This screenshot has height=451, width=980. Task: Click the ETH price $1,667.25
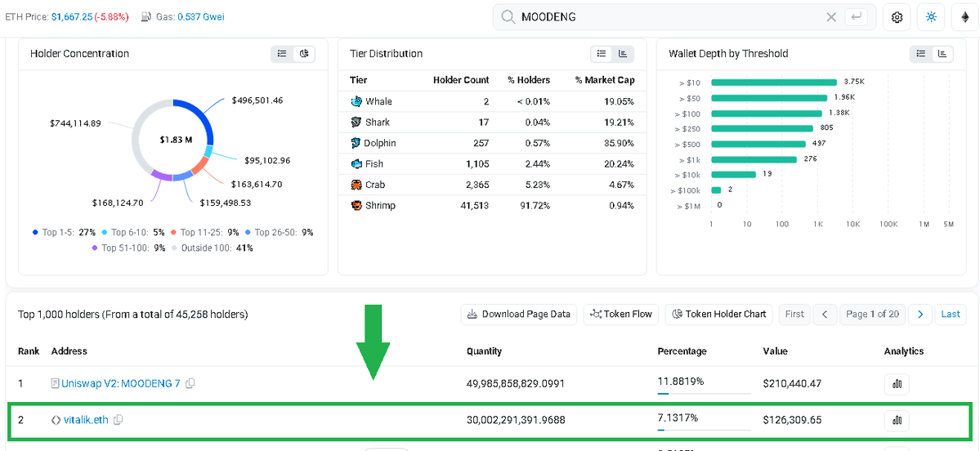coord(71,17)
